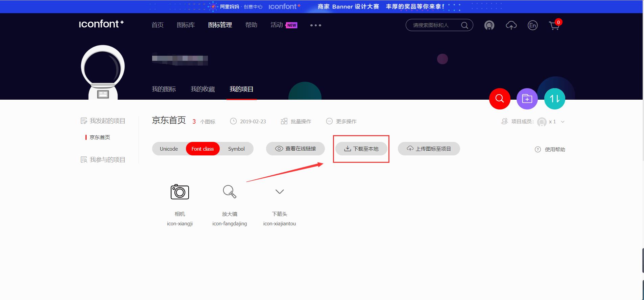The height and width of the screenshot is (300, 644).
Task: Select Unicode font format
Action: coord(169,149)
